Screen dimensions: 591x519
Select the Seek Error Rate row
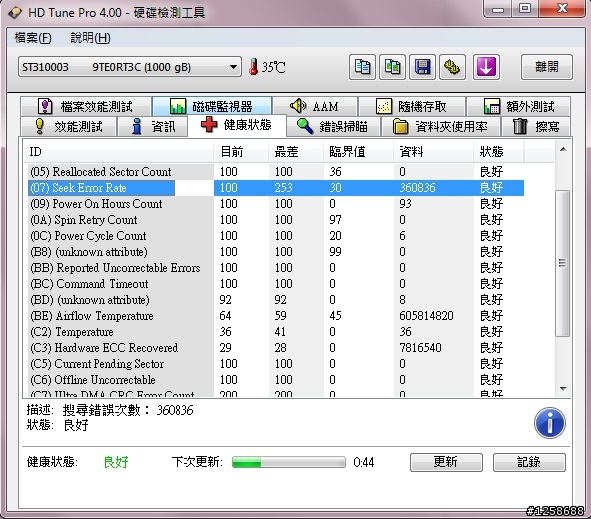coord(275,188)
